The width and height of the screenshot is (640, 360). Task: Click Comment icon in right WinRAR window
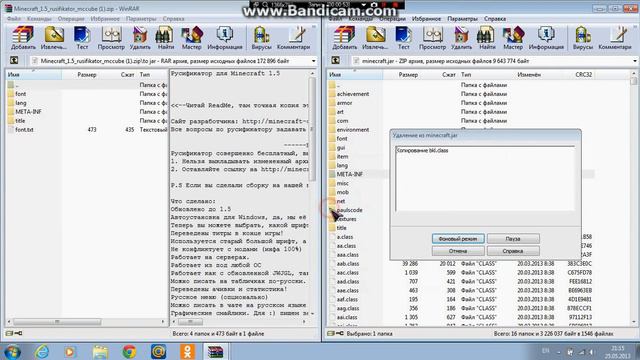point(615,38)
